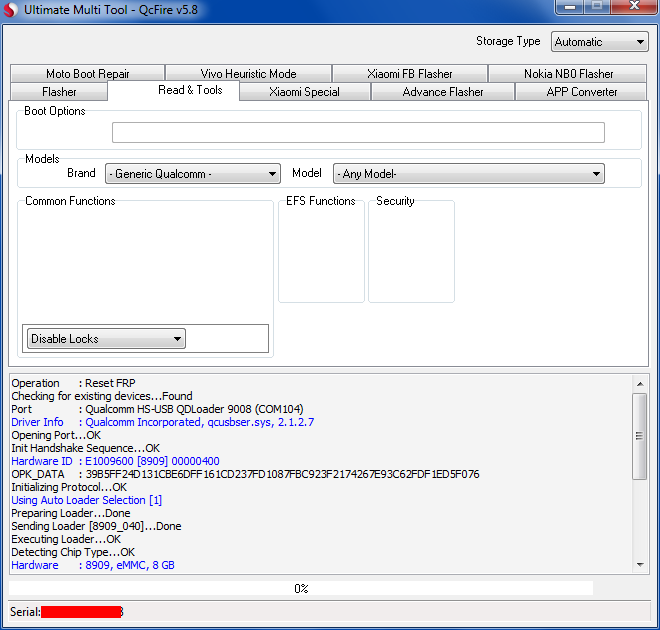Minimize the QcFire window
This screenshot has height=630, width=660.
coord(570,7)
